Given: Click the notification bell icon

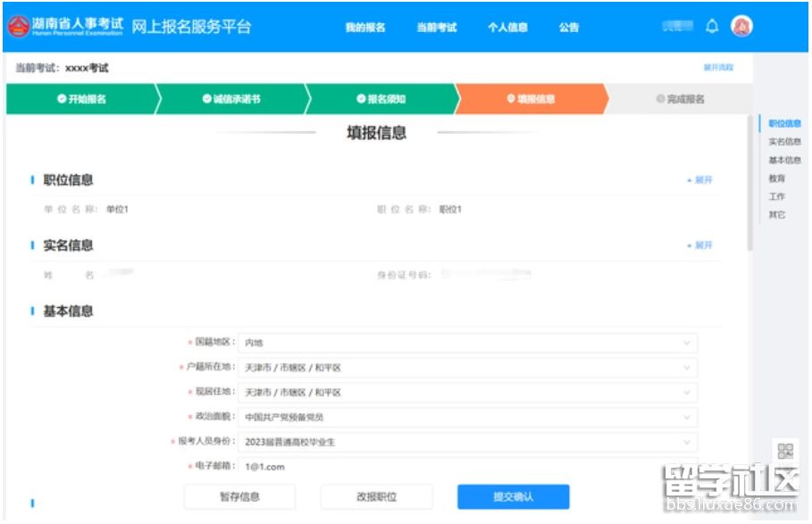Looking at the screenshot, I should (x=712, y=27).
